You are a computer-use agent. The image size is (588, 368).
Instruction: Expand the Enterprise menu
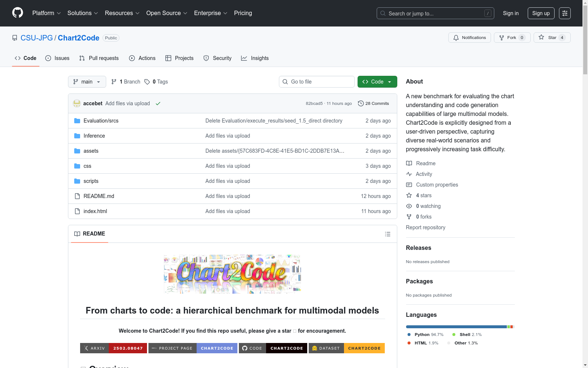tap(211, 13)
